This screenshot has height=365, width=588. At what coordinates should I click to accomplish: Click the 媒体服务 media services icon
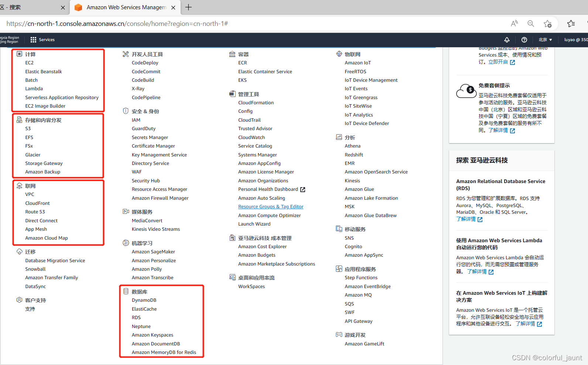(x=126, y=212)
